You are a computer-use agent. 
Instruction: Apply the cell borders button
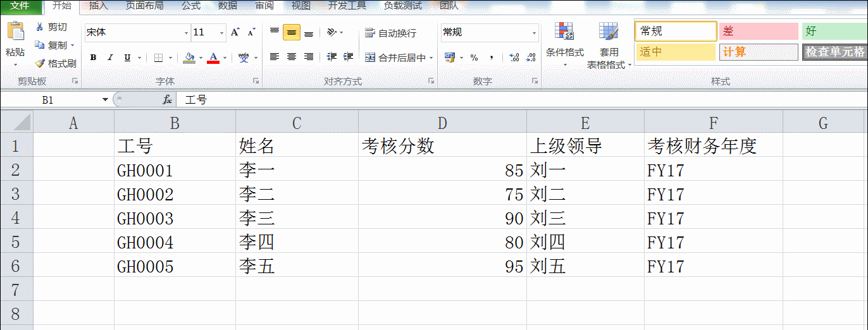(158, 58)
